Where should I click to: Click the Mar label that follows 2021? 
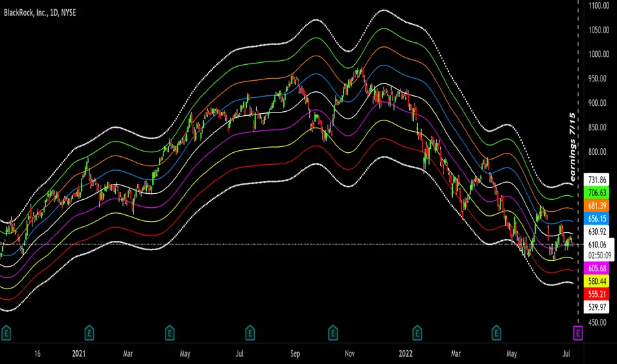click(x=128, y=353)
